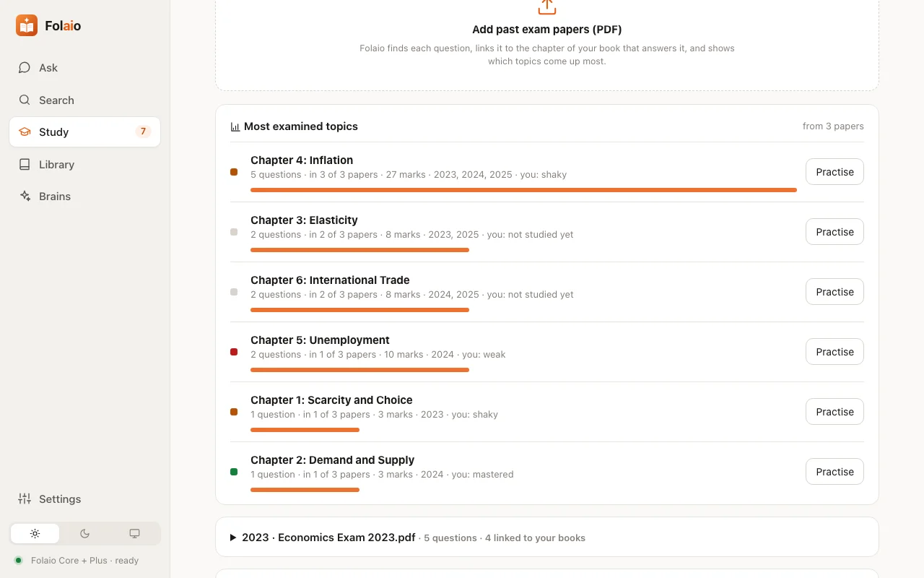Switch to dark theme moon toggle
Viewport: 924px width, 578px height.
[84, 534]
